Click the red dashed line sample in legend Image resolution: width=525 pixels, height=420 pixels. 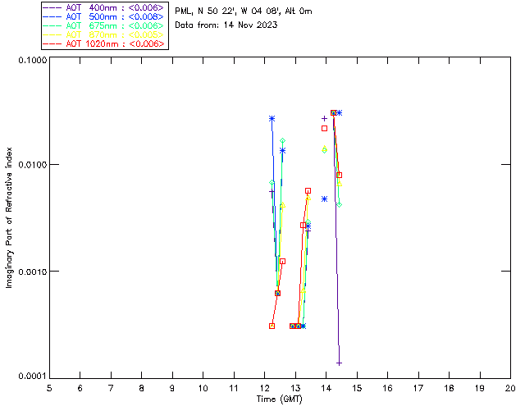point(52,43)
